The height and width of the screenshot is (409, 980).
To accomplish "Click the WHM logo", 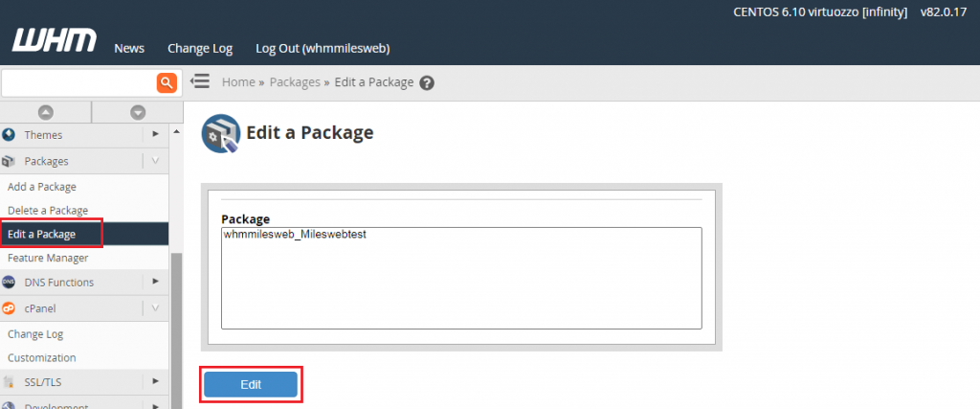I will 55,40.
